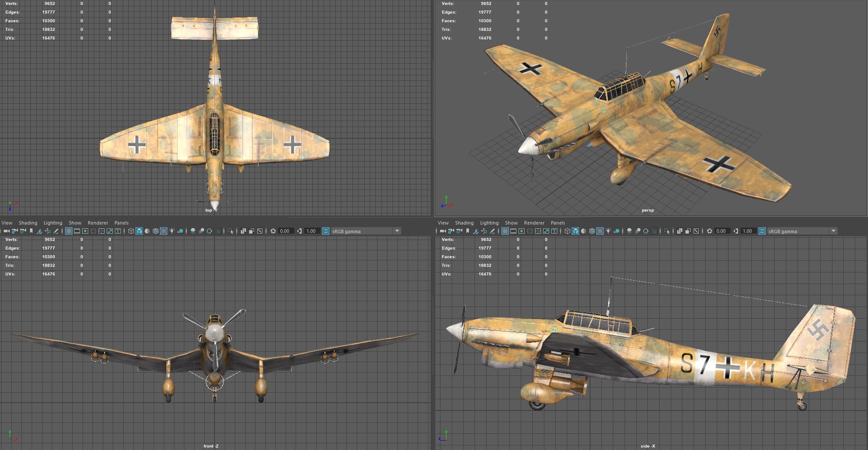Click Gamma icon in front view toolbar
The image size is (868, 450).
pos(299,231)
